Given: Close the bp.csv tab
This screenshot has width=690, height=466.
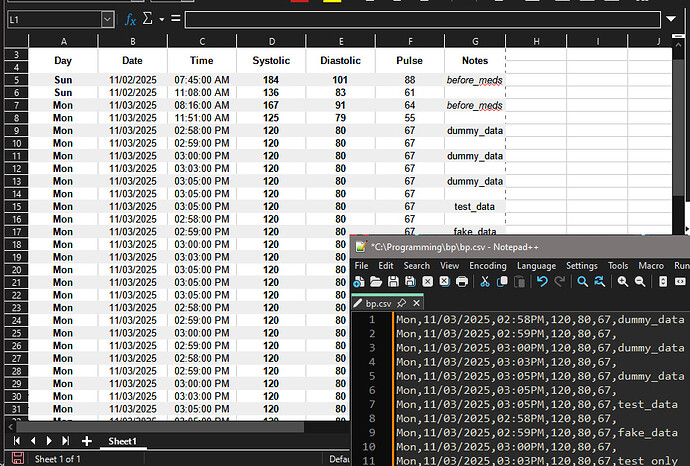Looking at the screenshot, I should pos(417,303).
